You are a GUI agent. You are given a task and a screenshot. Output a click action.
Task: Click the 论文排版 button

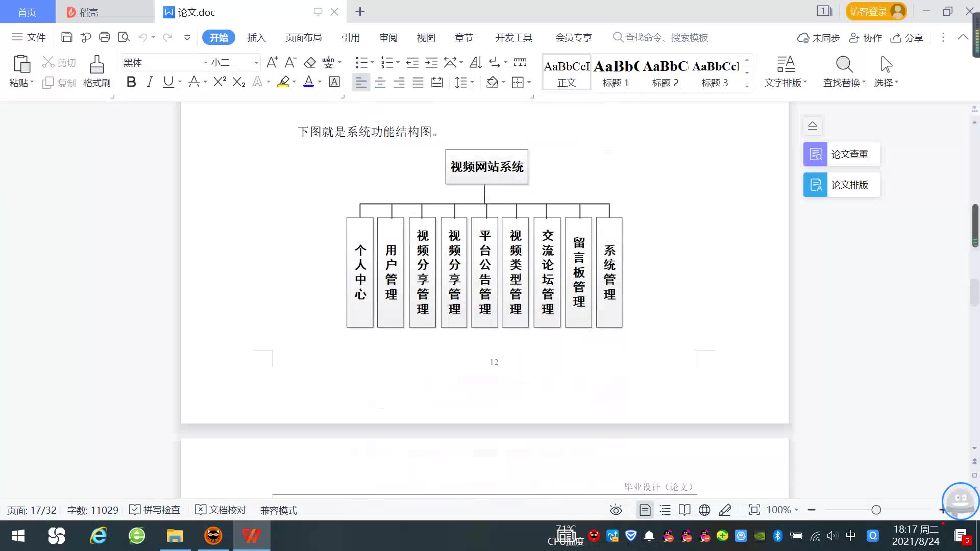click(x=842, y=185)
